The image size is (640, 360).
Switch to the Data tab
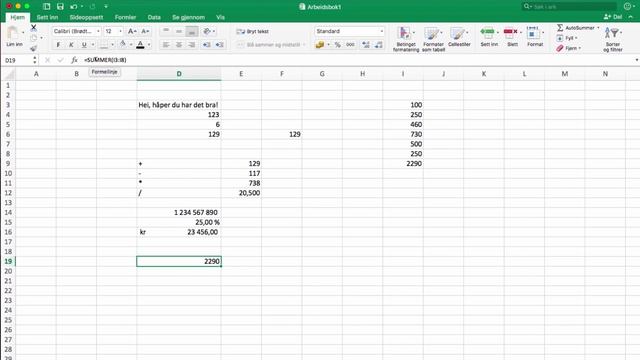pos(154,17)
